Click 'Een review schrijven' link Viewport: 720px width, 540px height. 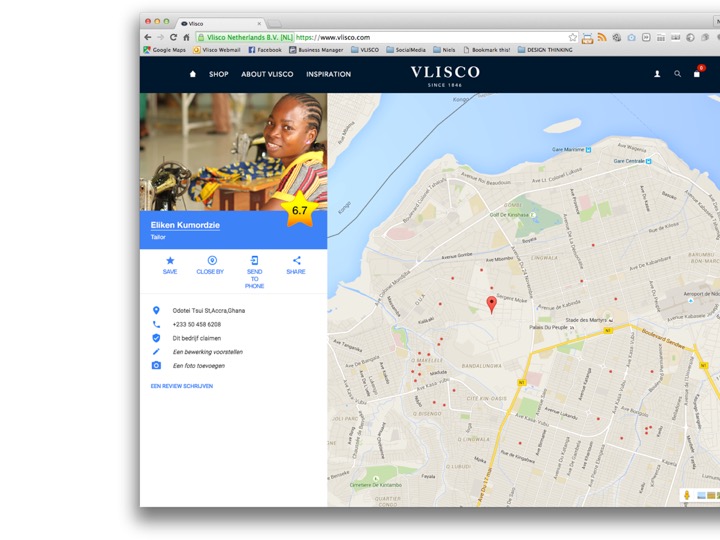pyautogui.click(x=181, y=385)
